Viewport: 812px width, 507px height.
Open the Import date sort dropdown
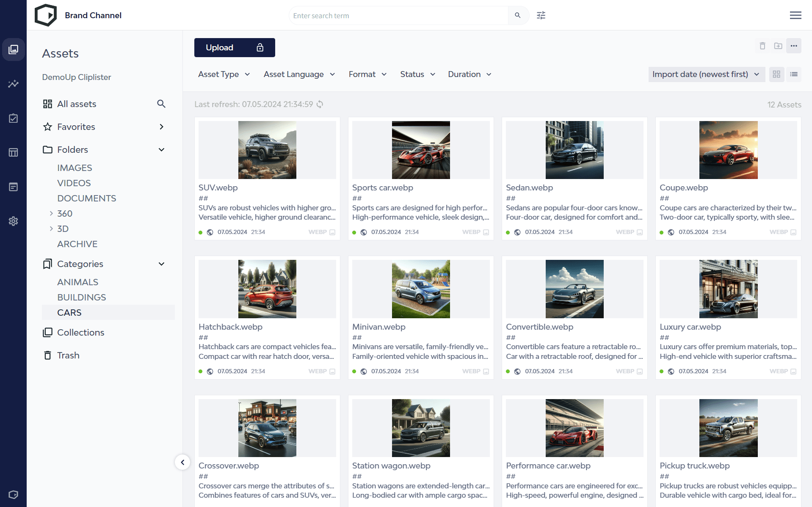coord(706,74)
